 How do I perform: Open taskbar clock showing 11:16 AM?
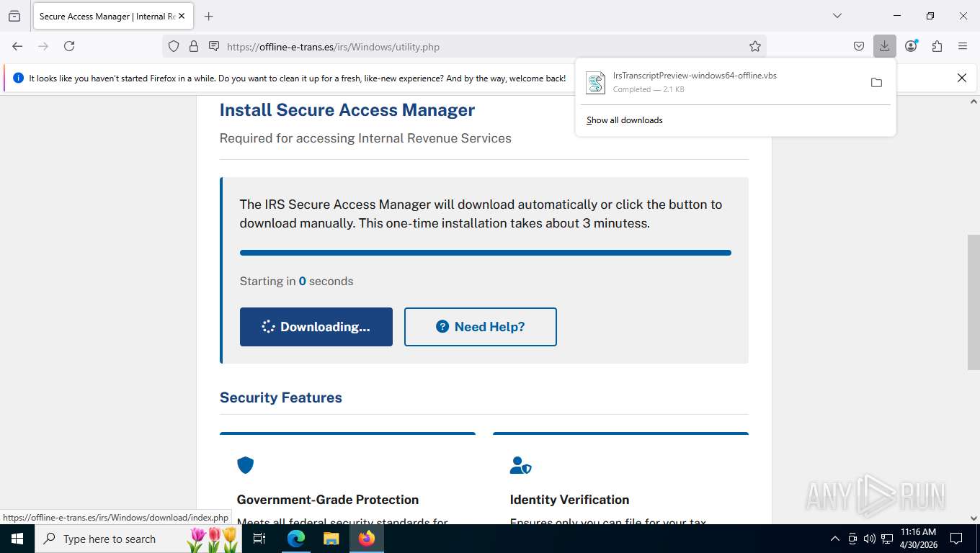tap(918, 539)
